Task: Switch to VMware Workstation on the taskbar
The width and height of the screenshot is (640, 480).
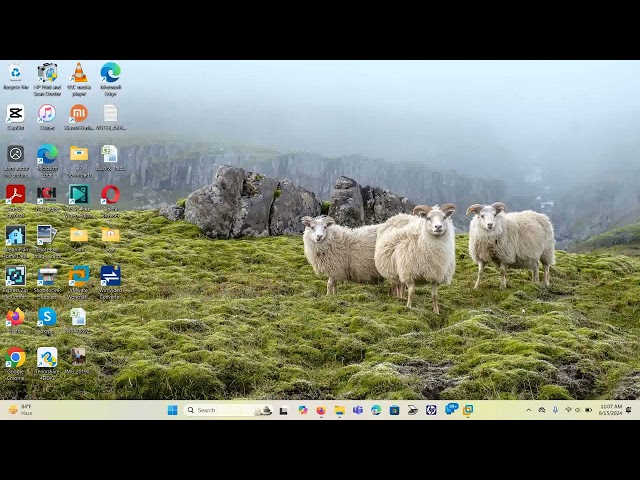Action: [x=468, y=410]
